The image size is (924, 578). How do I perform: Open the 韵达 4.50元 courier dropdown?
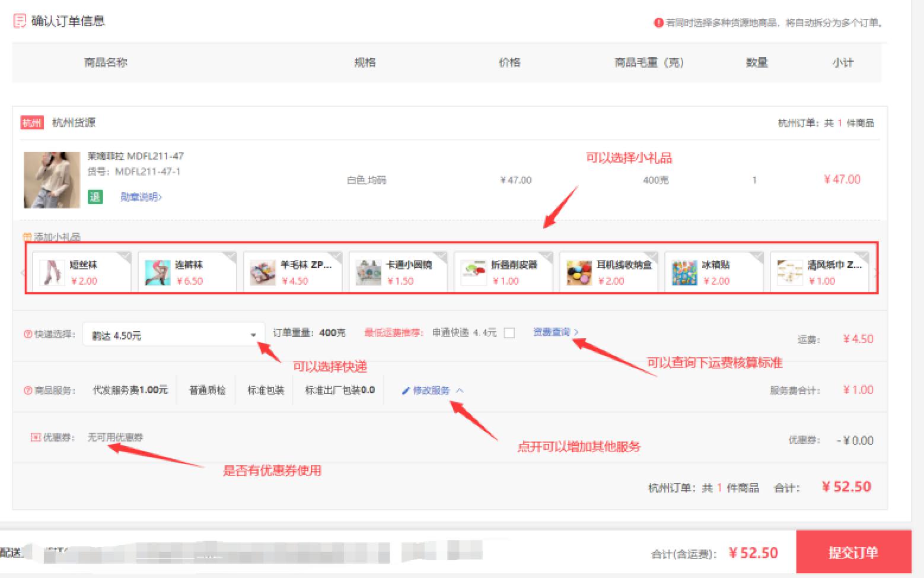(173, 335)
